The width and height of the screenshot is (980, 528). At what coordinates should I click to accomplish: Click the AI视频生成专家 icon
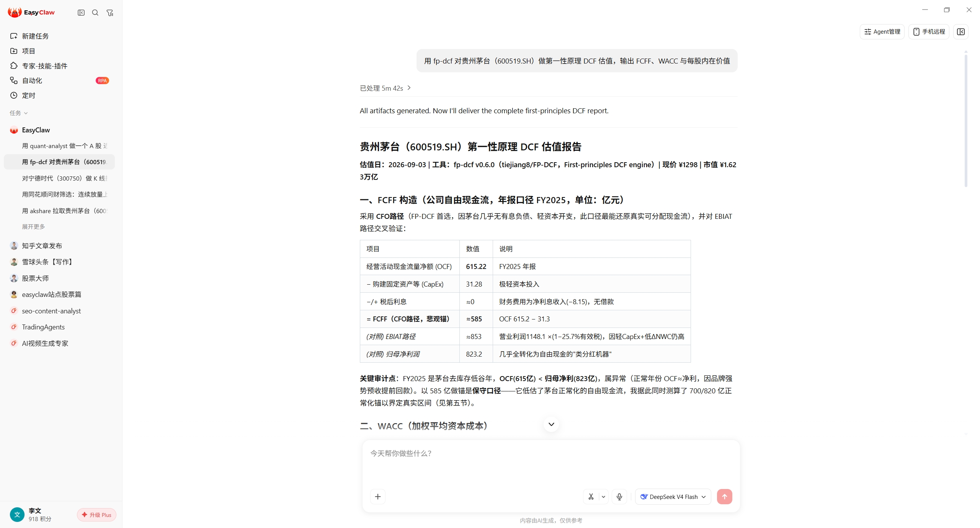coord(14,343)
